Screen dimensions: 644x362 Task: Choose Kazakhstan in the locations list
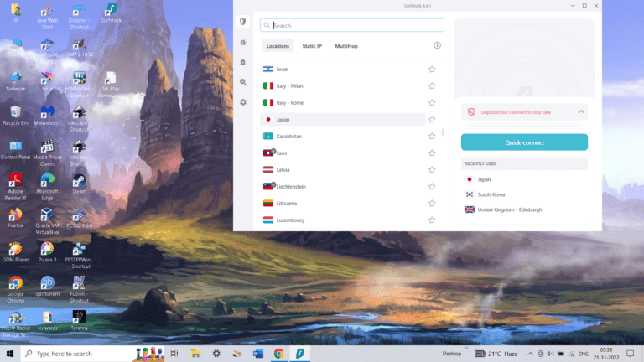tap(342, 137)
